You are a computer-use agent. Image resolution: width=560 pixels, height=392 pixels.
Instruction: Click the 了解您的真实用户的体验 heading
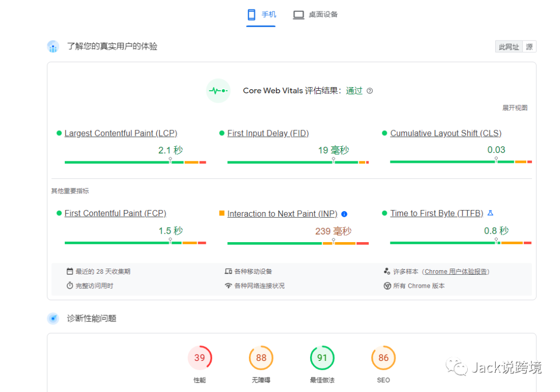(x=112, y=47)
